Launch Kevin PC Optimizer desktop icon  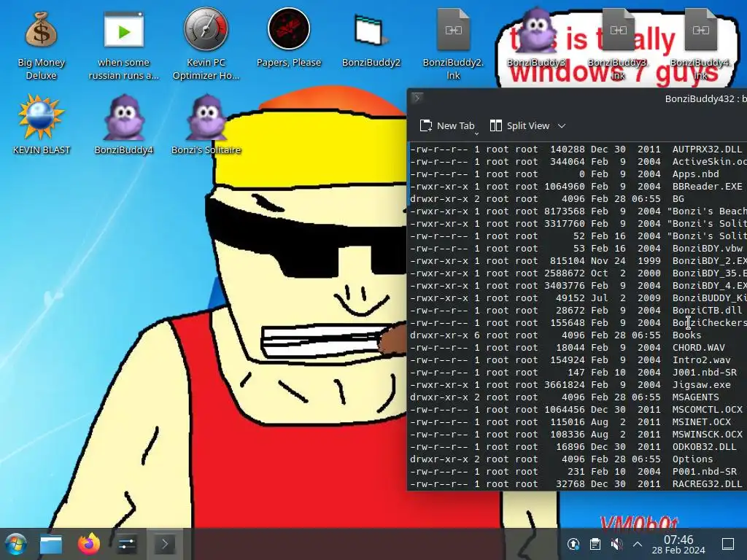206,44
